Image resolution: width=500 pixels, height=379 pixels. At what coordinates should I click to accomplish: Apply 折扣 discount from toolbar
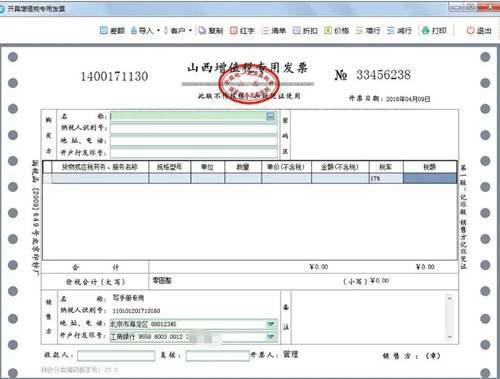(x=305, y=31)
